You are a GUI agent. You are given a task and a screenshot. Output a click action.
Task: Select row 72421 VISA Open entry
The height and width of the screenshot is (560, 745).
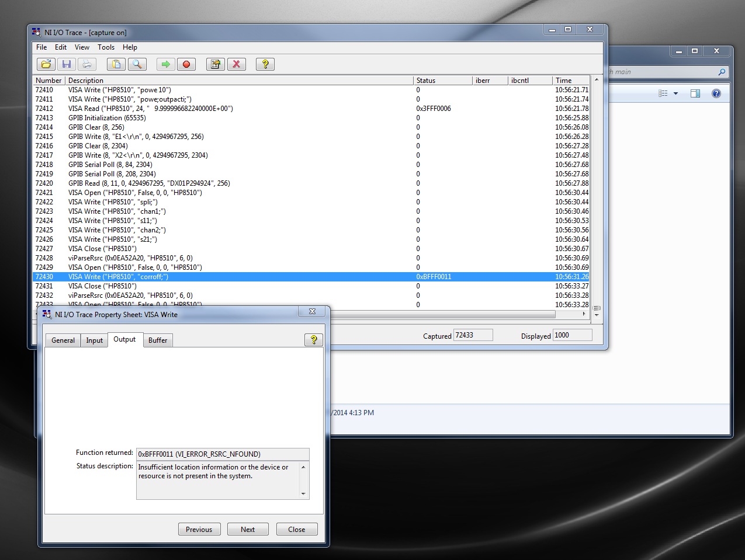click(311, 193)
